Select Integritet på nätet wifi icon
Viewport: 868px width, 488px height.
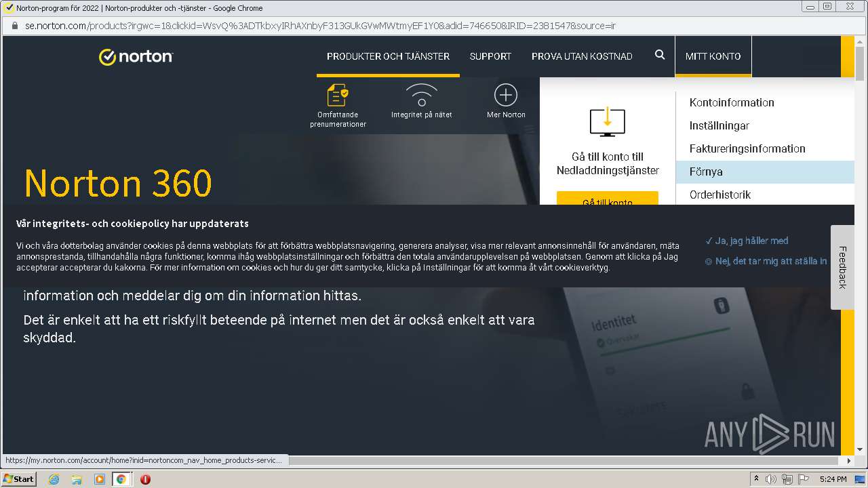point(421,95)
